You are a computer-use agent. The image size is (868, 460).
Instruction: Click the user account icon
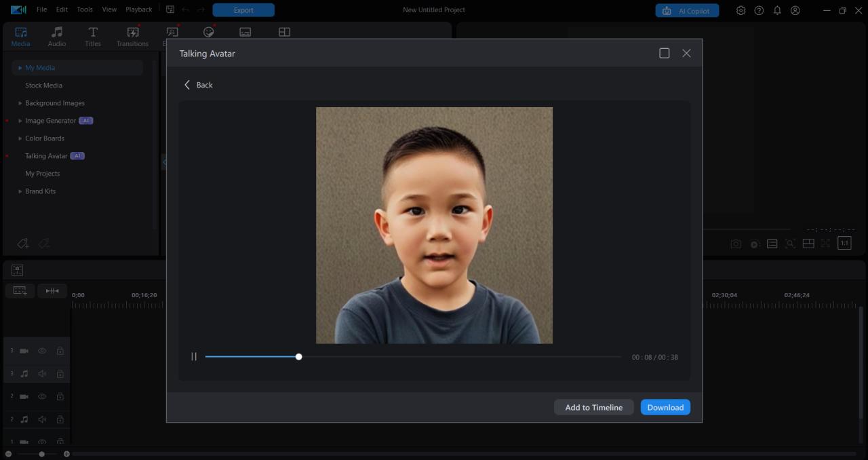pyautogui.click(x=795, y=10)
